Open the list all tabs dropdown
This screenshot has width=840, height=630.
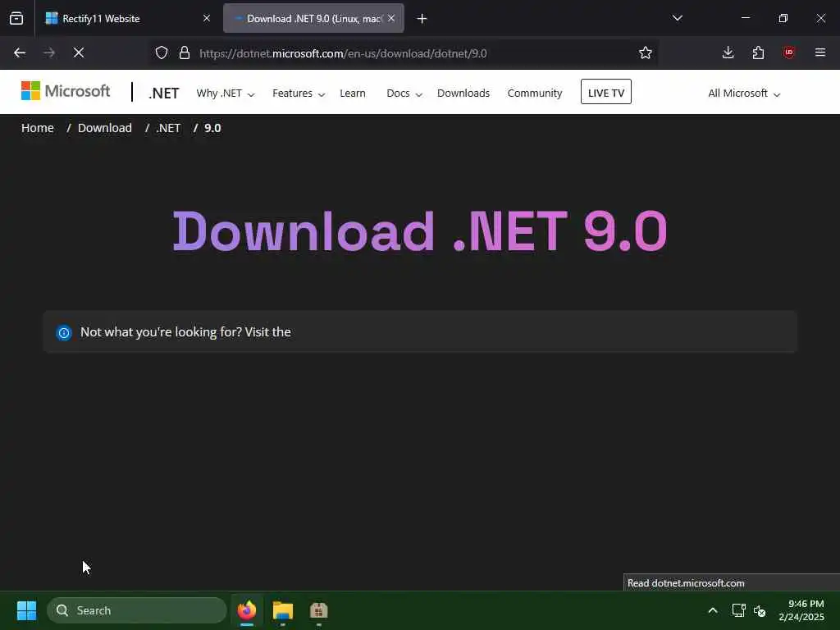click(677, 18)
